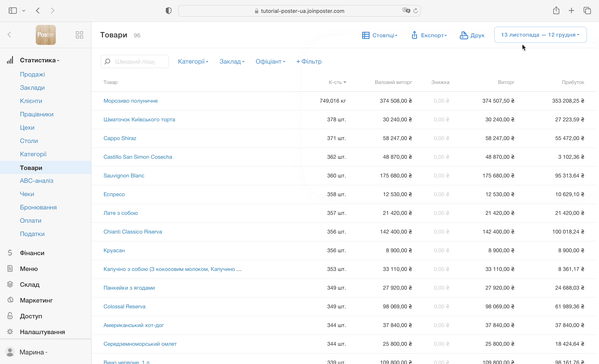This screenshot has width=599, height=364.
Task: Click Safari share icon
Action: point(556,11)
